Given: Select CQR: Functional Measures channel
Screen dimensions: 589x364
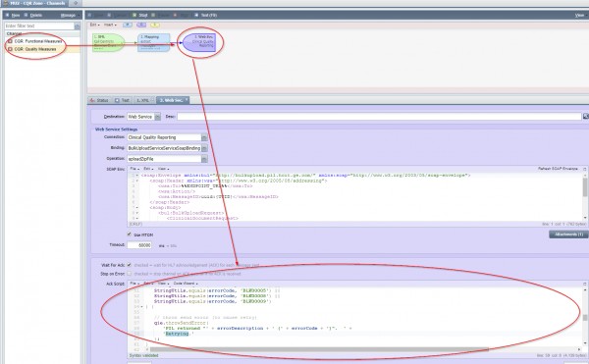Looking at the screenshot, I should (38, 41).
